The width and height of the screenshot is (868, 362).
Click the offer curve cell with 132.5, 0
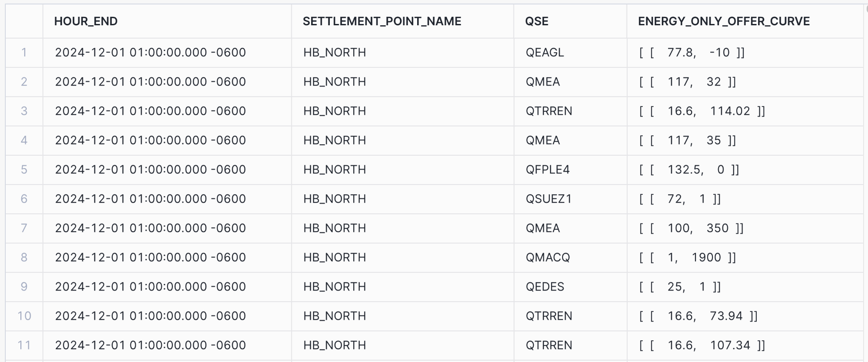coord(689,169)
